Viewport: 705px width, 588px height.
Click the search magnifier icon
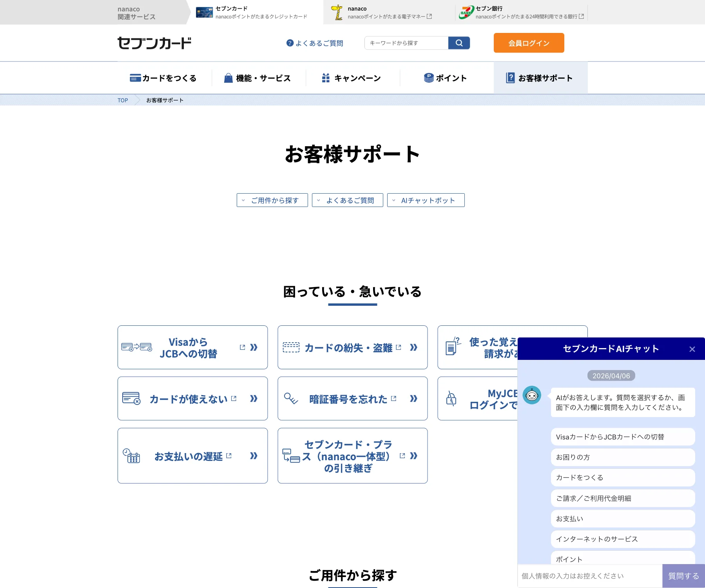(459, 43)
